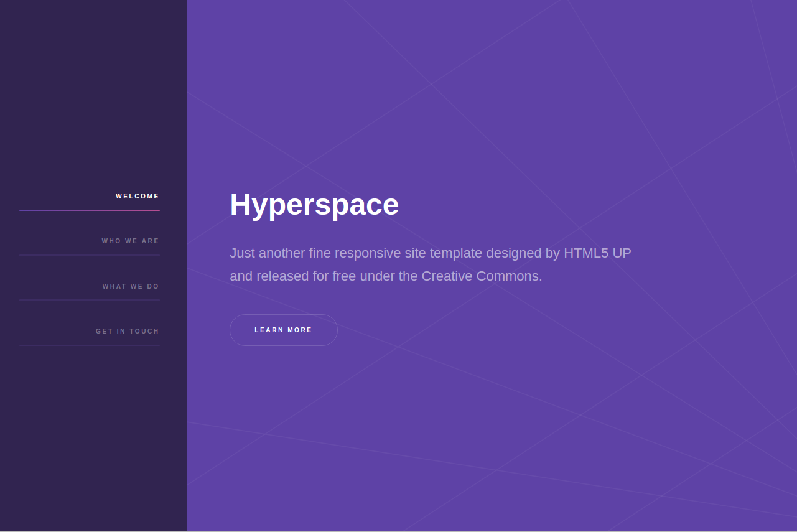Click the Hyperspace heading
The height and width of the screenshot is (532, 797).
pos(314,205)
